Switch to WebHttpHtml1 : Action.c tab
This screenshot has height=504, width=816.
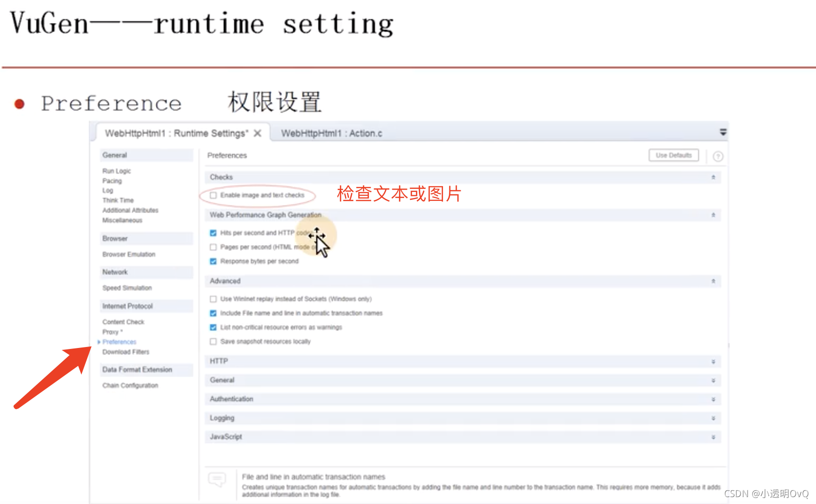332,133
